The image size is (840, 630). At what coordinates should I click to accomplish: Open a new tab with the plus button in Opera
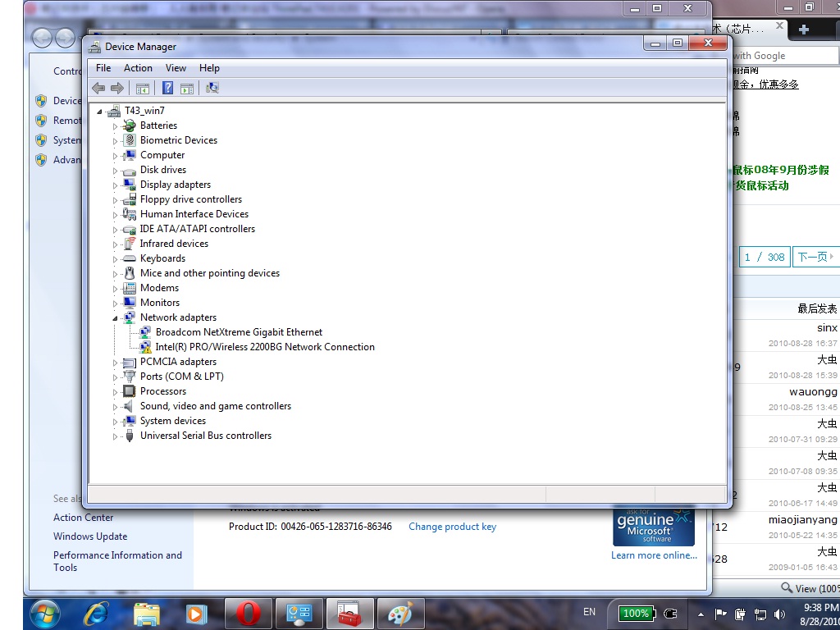pos(804,30)
